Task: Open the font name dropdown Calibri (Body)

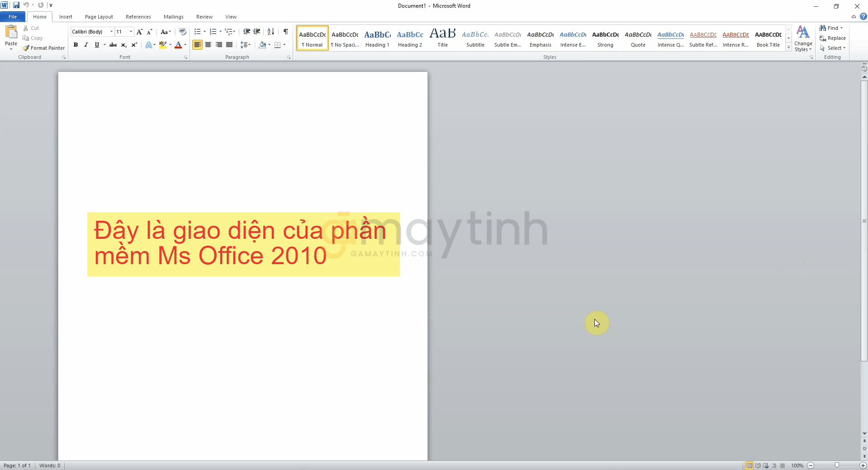Action: click(x=111, y=32)
